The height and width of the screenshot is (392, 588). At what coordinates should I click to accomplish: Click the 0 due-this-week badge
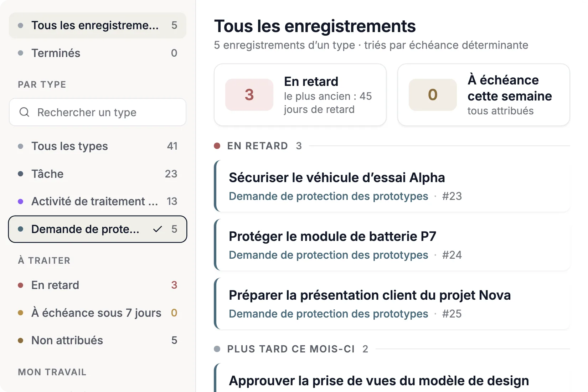pos(433,95)
